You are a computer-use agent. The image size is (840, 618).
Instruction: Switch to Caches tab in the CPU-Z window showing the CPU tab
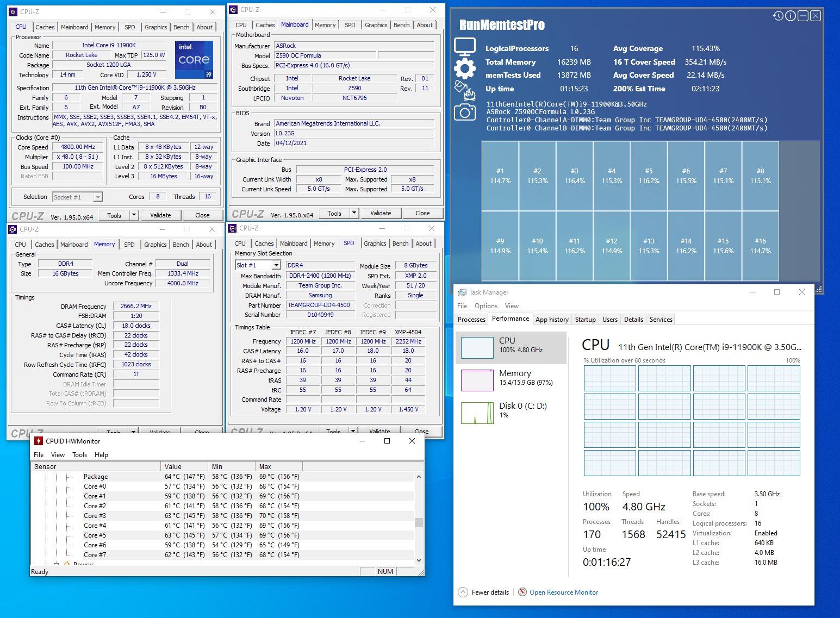tap(45, 27)
